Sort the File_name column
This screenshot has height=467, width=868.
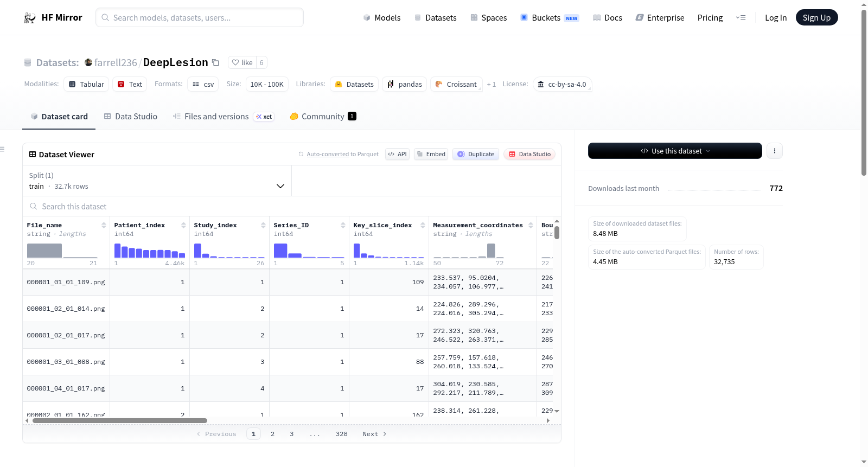tap(104, 225)
